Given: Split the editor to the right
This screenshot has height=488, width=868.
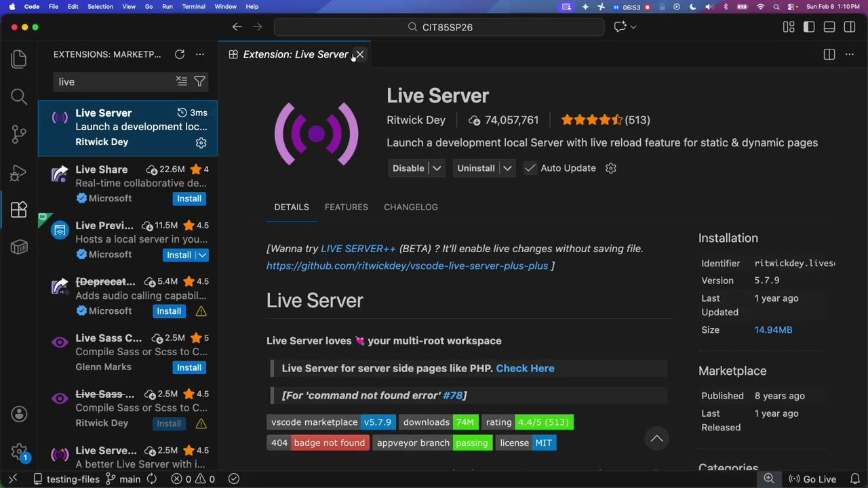Looking at the screenshot, I should coord(829,54).
